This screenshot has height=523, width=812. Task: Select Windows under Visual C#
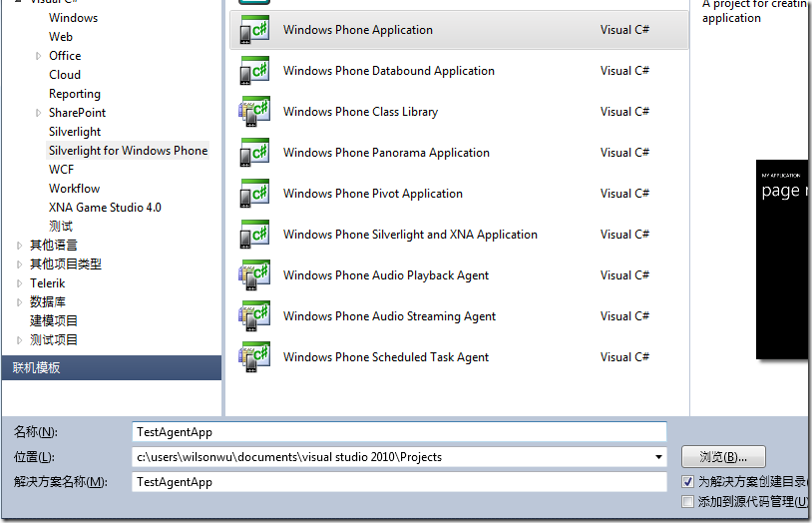click(x=73, y=18)
